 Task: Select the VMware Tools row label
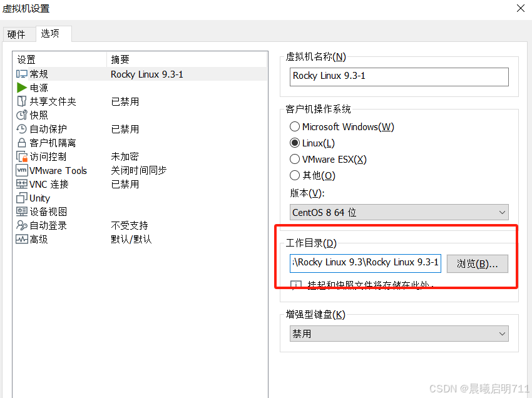coord(58,171)
